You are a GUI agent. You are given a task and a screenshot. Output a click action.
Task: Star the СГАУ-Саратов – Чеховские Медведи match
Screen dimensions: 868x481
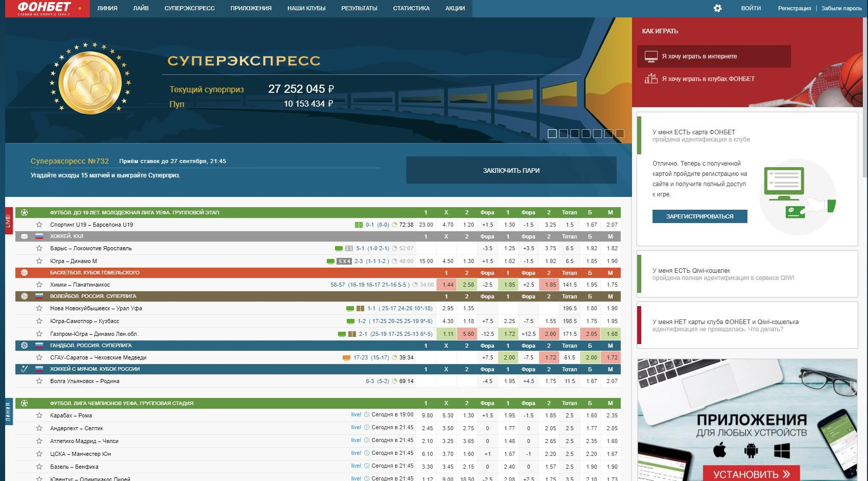[39, 357]
